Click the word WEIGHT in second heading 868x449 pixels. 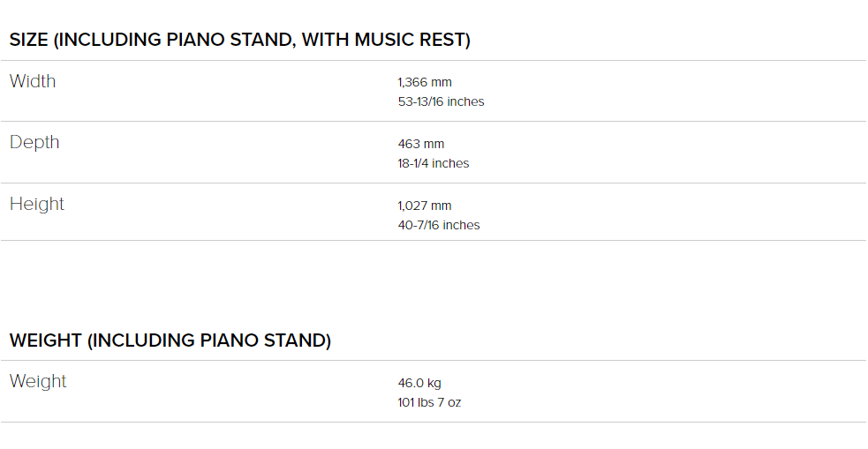(46, 340)
